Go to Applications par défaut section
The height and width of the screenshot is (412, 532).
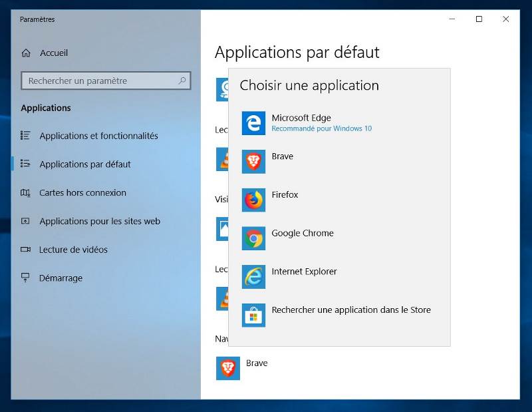click(x=106, y=164)
